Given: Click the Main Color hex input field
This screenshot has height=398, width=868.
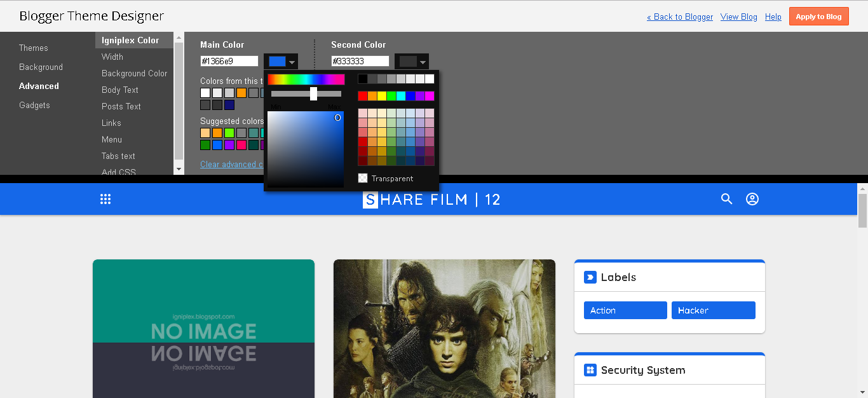Looking at the screenshot, I should coord(229,61).
